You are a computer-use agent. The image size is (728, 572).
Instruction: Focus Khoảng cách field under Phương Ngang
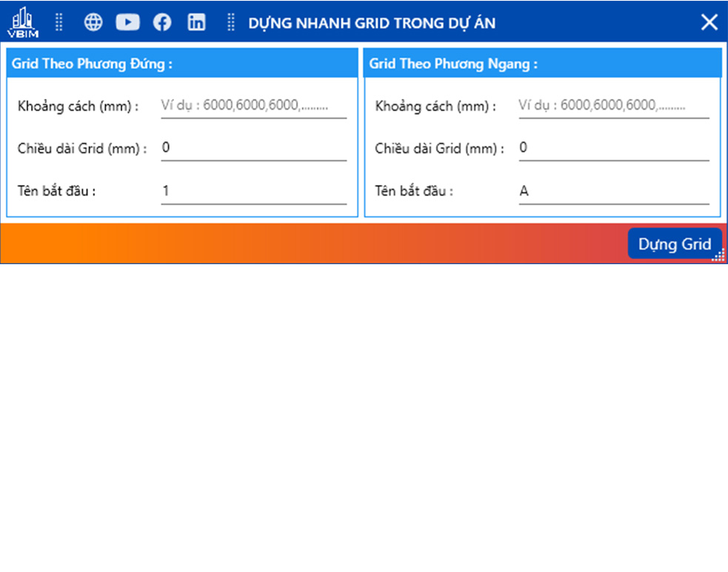pos(613,106)
